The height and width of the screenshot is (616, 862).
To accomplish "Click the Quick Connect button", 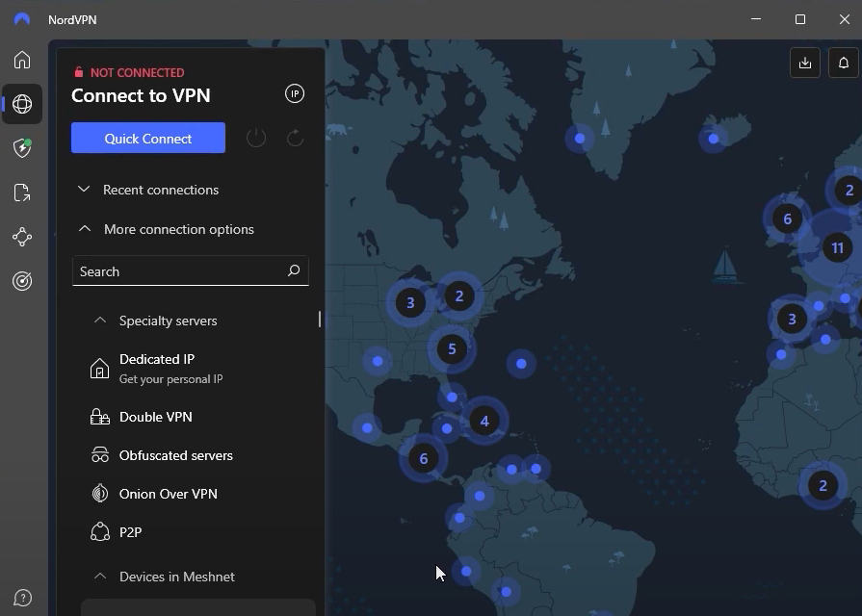I will (x=148, y=138).
